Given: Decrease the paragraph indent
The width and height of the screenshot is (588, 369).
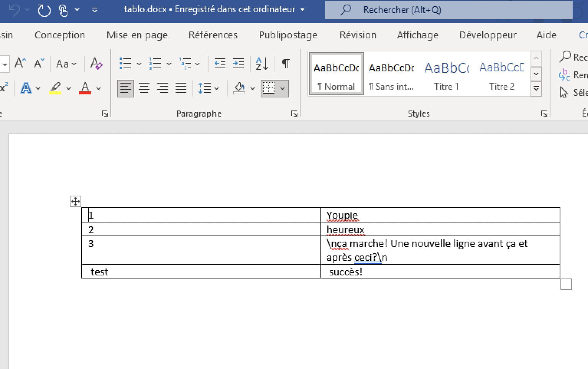Looking at the screenshot, I should pyautogui.click(x=220, y=63).
